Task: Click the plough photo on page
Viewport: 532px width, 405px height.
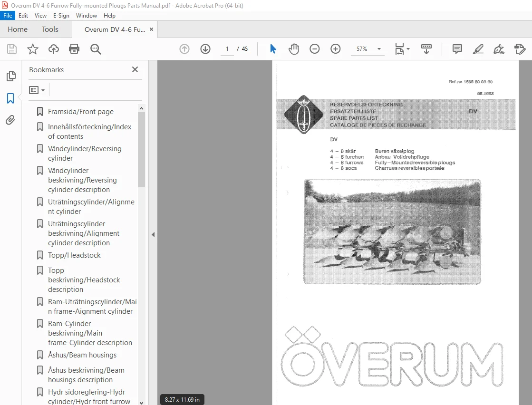Action: pyautogui.click(x=392, y=231)
